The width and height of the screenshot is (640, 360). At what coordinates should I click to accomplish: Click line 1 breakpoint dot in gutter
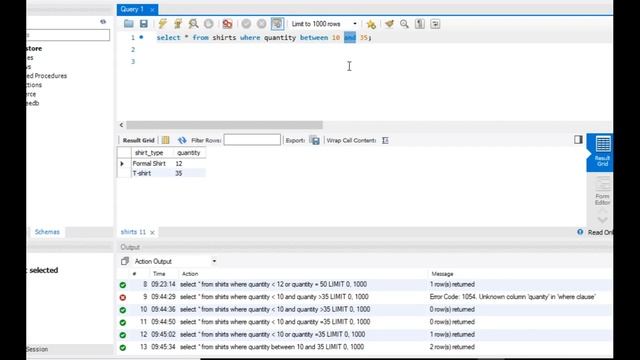pos(141,37)
